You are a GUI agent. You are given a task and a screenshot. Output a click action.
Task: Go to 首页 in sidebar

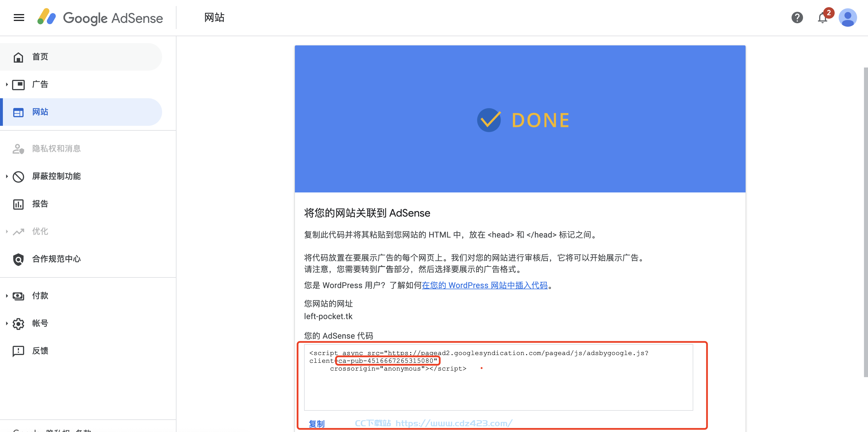[81, 57]
